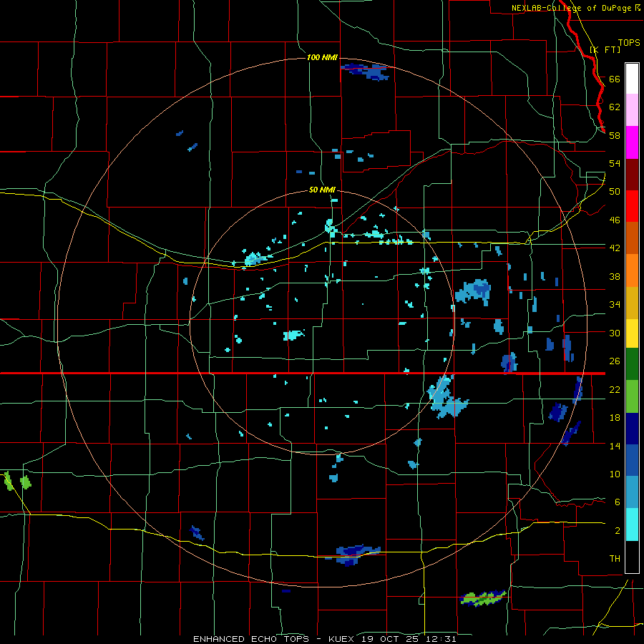
Task: Click the 38 legend value
Action: tap(615, 276)
